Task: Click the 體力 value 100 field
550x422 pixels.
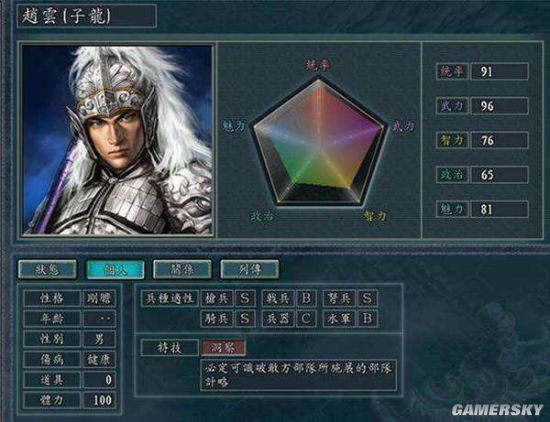Action: tap(99, 400)
